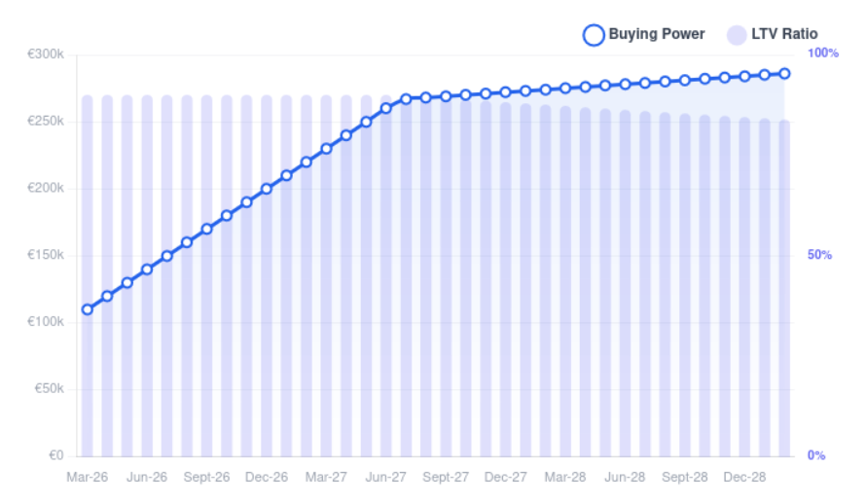Image resolution: width=866 pixels, height=504 pixels.
Task: Click the Mar-28 x-axis label
Action: [x=565, y=478]
